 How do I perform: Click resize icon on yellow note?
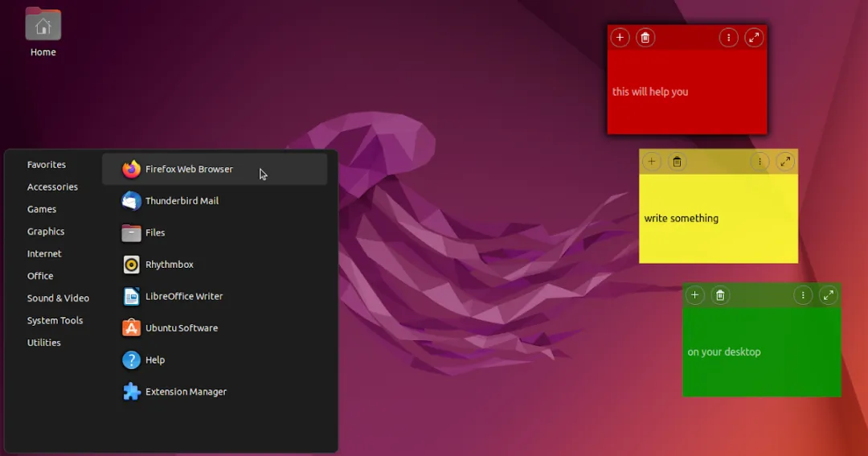click(x=785, y=162)
